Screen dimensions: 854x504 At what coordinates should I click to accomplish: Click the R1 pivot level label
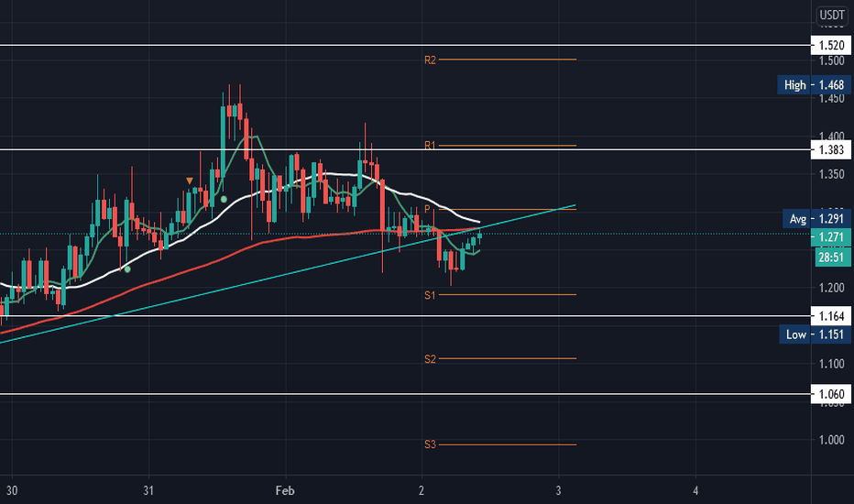point(431,146)
